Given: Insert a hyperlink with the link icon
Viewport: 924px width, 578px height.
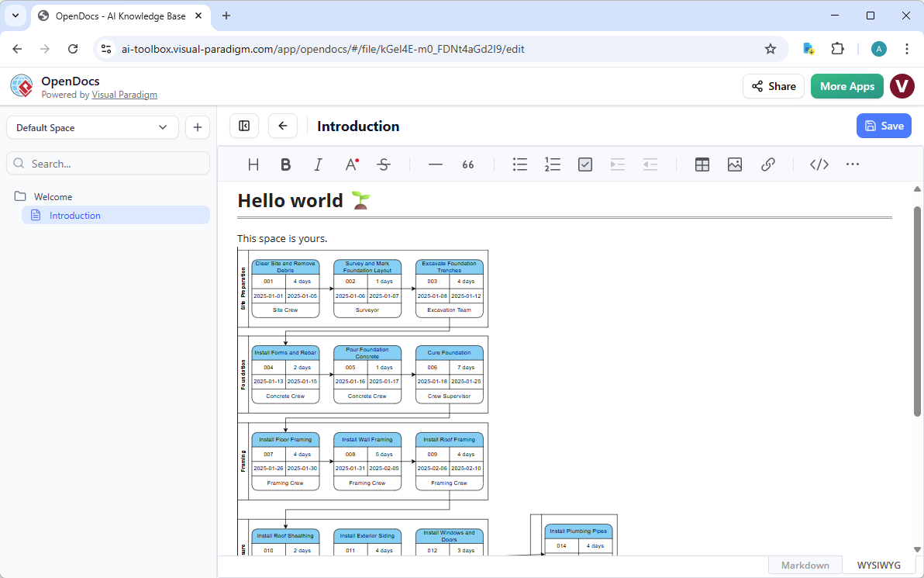Looking at the screenshot, I should click(x=767, y=164).
